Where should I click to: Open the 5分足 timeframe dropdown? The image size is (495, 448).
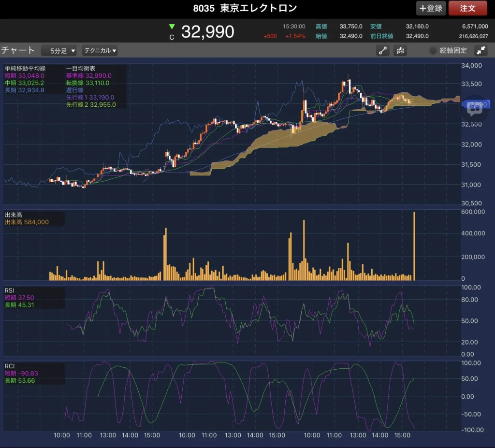coord(59,50)
